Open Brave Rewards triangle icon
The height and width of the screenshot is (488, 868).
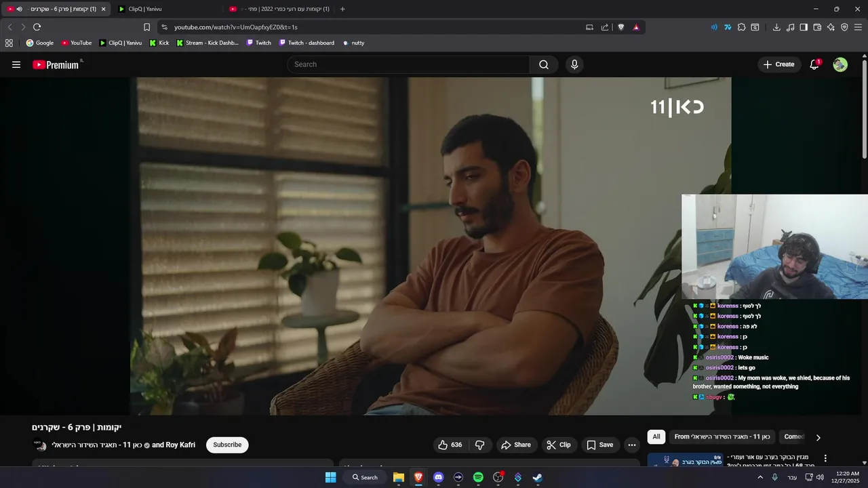click(x=636, y=27)
